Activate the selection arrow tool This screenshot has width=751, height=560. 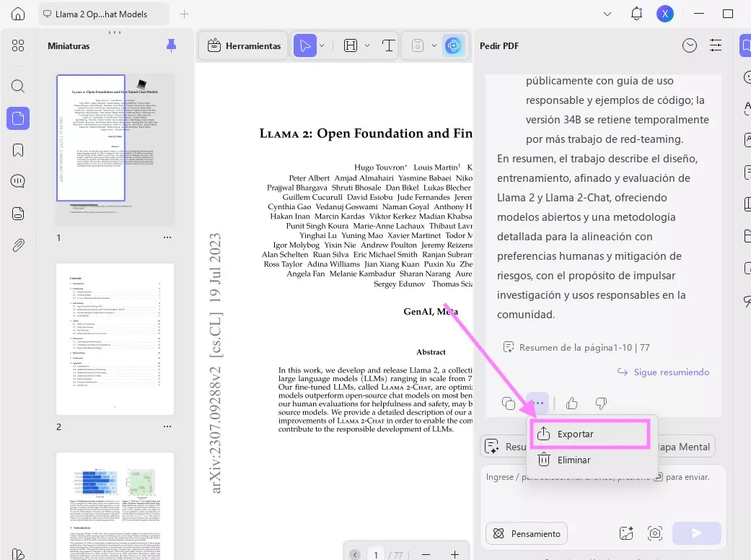click(x=305, y=46)
